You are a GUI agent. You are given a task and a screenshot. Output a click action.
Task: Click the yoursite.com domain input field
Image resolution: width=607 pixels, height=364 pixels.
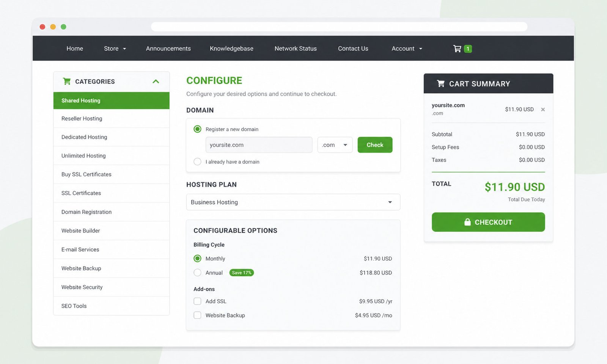point(259,145)
